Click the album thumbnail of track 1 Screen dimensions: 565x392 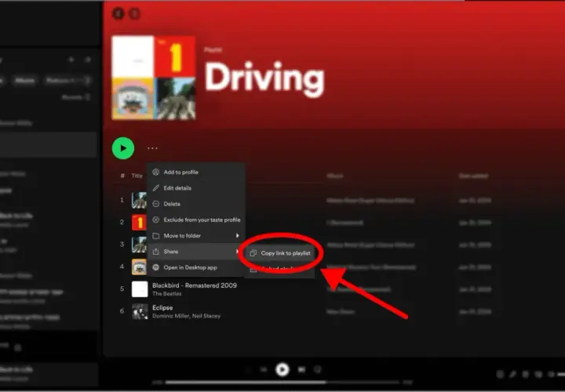(139, 200)
